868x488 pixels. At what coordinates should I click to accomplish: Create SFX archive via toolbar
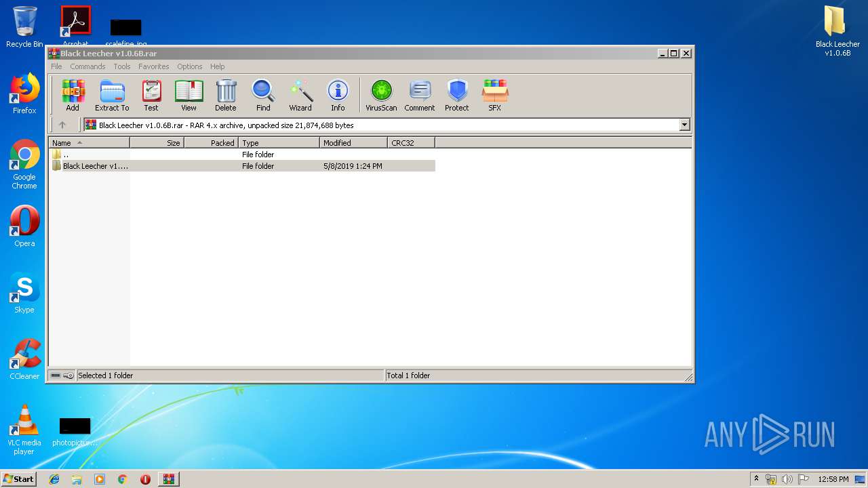(x=495, y=96)
